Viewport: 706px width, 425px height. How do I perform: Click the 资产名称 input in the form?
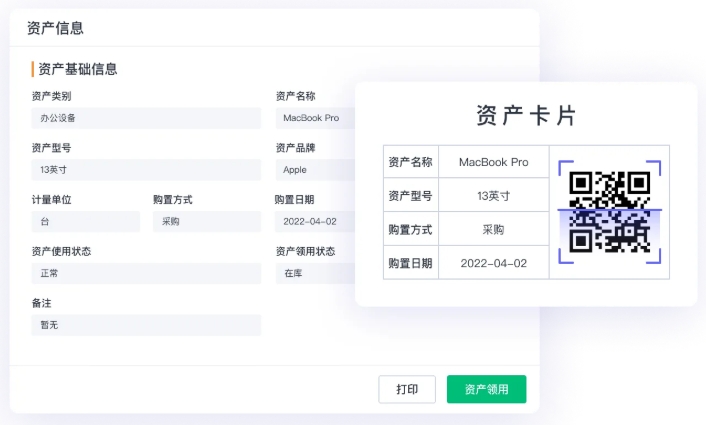[x=315, y=117]
